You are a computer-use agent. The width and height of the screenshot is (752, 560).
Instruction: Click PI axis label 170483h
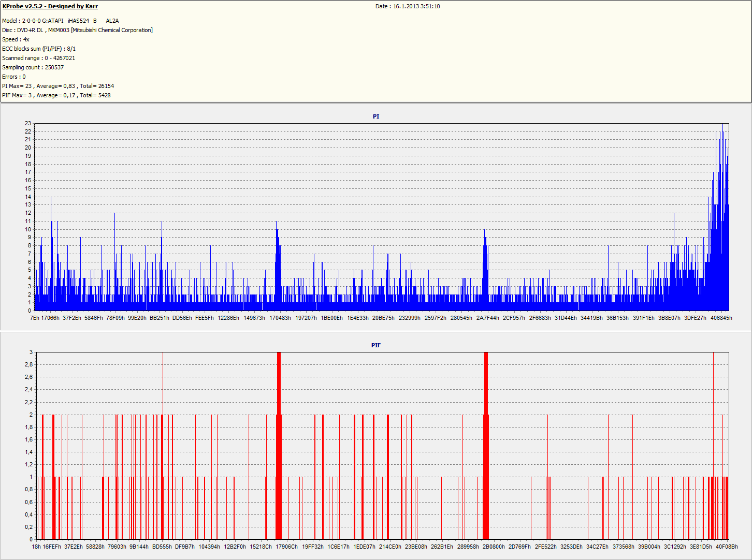click(x=280, y=318)
